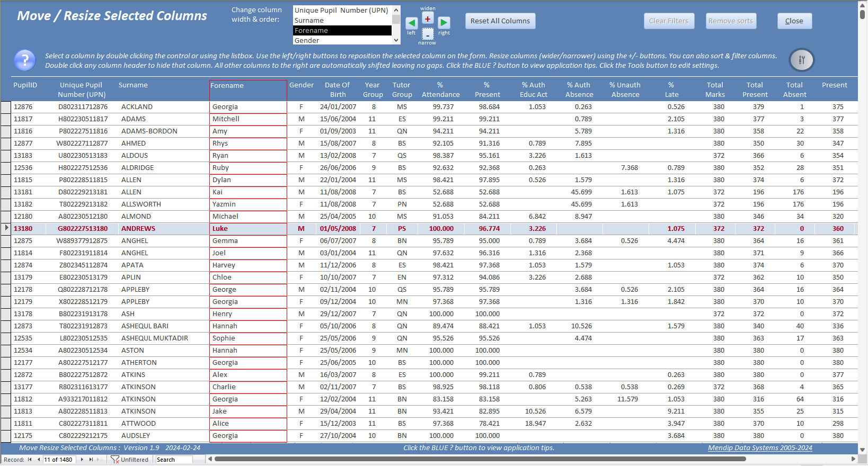Select the record selector for ACKLAND row
Viewport: 868px width, 466px height.
[6, 107]
